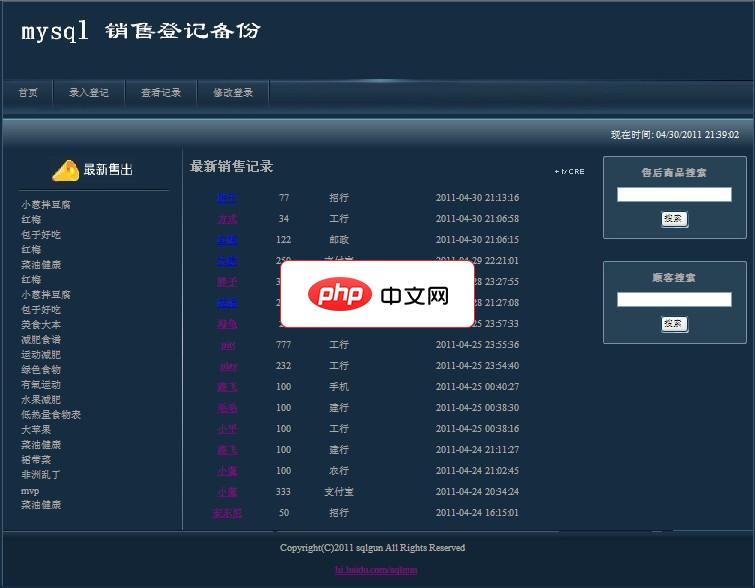This screenshot has height=588, width=755.
Task: Go to the 录入登记 tab
Action: [89, 92]
